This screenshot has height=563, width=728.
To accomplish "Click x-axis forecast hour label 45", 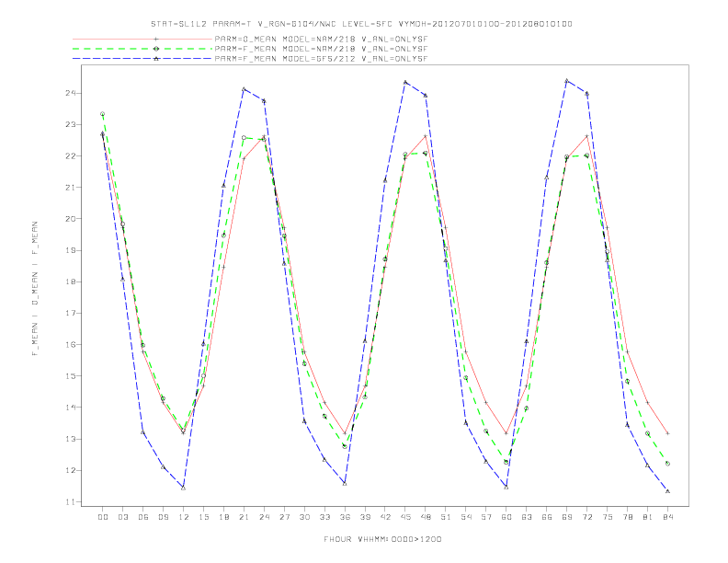I will point(405,517).
